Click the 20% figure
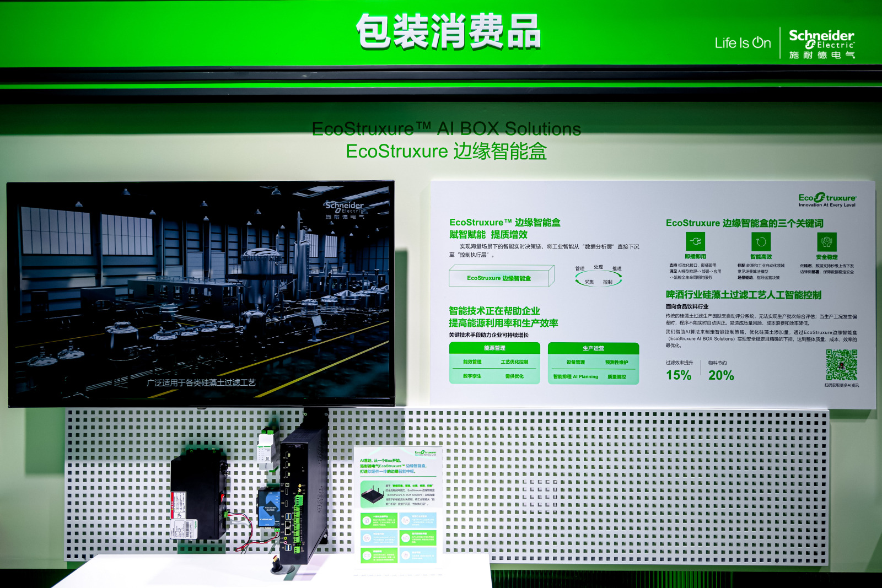882x588 pixels. pos(721,375)
